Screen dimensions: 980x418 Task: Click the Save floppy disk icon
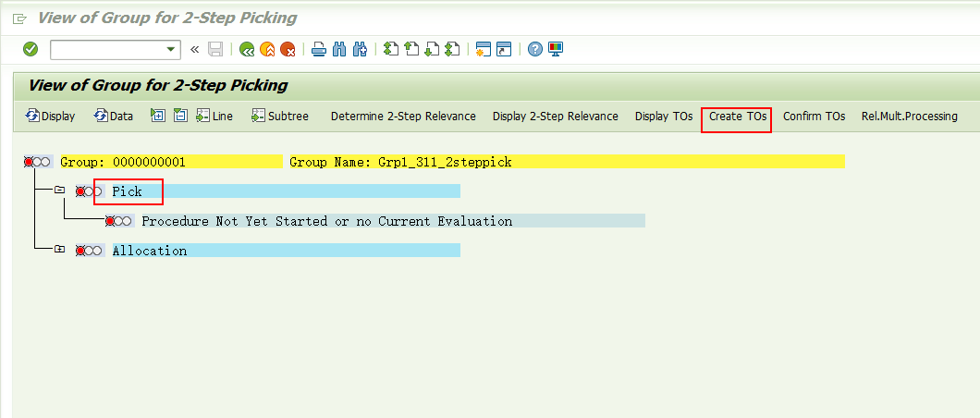(x=215, y=49)
